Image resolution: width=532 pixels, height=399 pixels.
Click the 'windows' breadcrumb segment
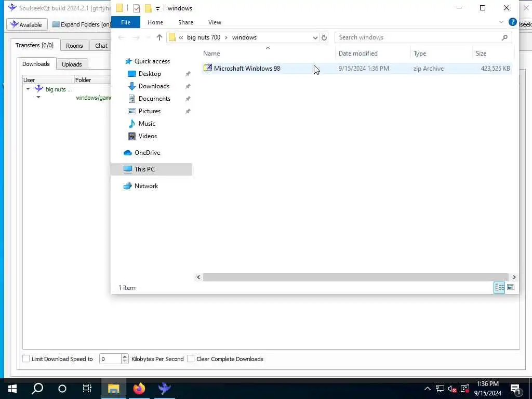[x=244, y=37]
